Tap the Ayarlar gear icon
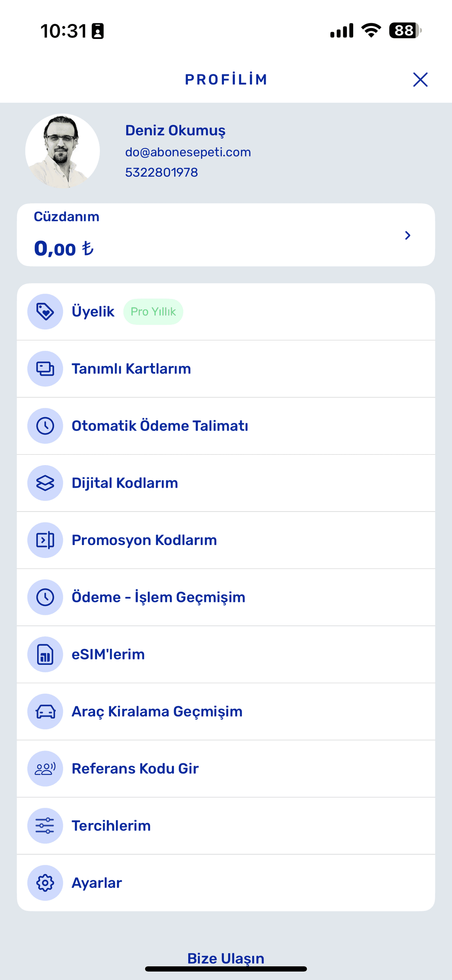Viewport: 452px width, 980px height. 45,883
